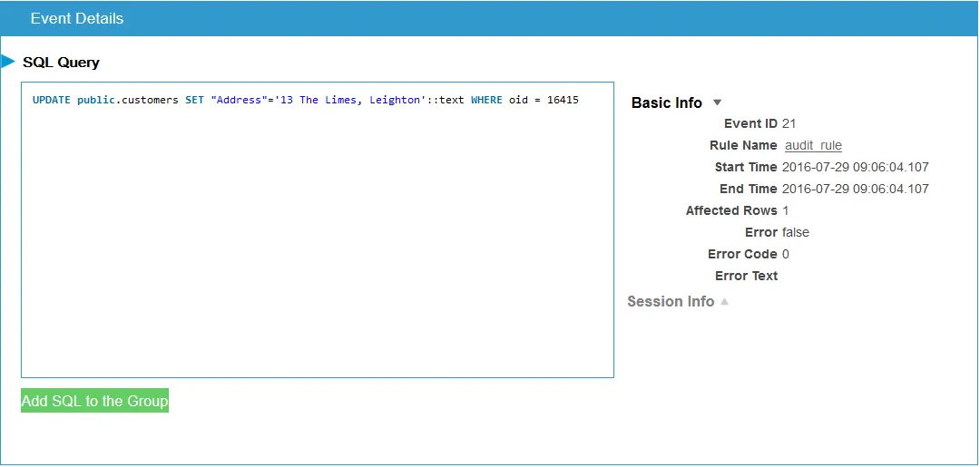Screen dimensions: 980x467
Task: Click the Event Details header title
Action: pos(77,18)
